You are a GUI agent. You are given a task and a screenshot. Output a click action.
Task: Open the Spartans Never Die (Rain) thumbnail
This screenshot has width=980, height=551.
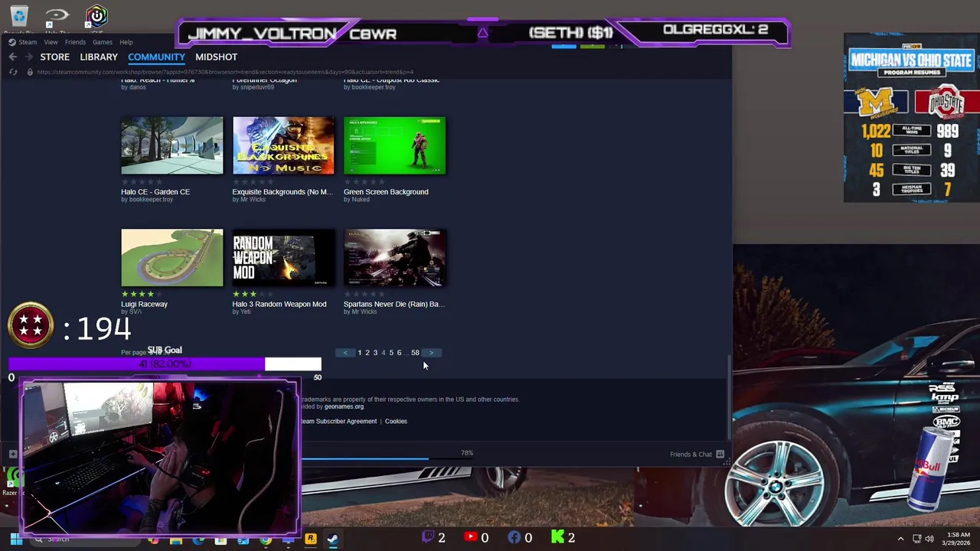[394, 258]
